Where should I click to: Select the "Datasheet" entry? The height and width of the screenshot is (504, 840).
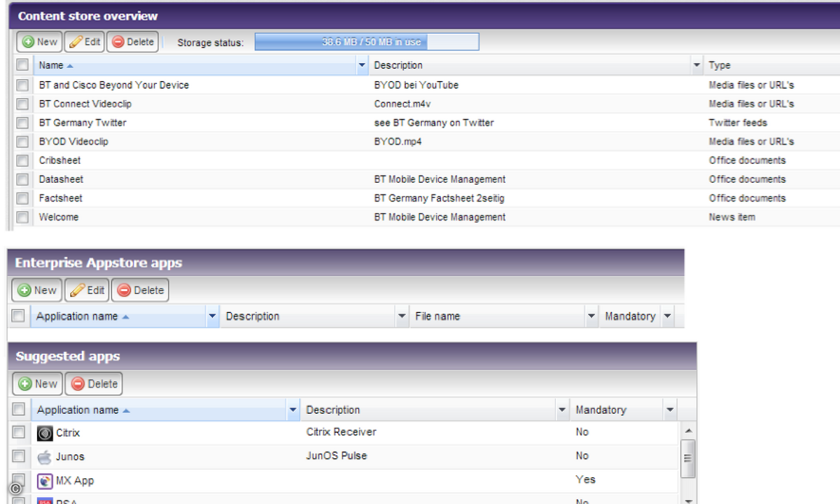coord(61,179)
